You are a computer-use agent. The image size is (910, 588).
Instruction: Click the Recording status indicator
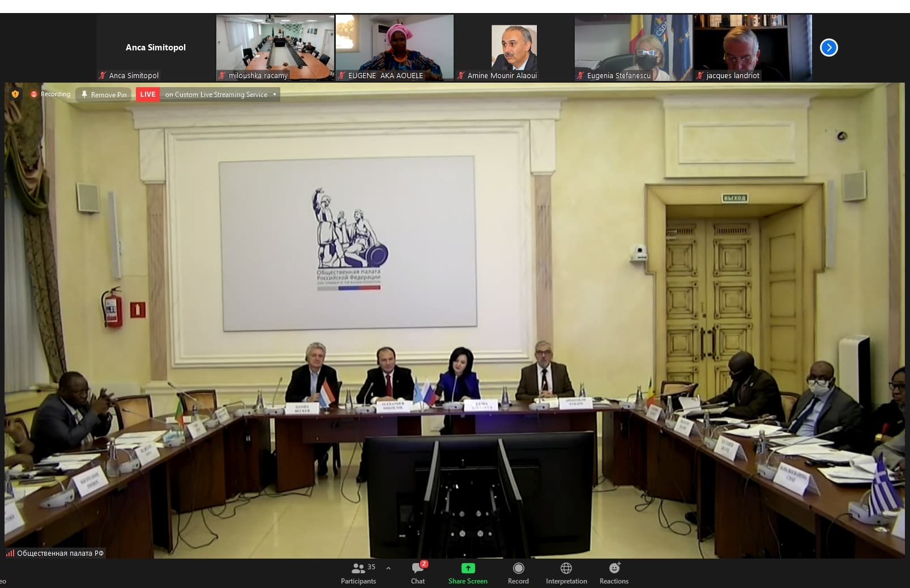[x=50, y=94]
